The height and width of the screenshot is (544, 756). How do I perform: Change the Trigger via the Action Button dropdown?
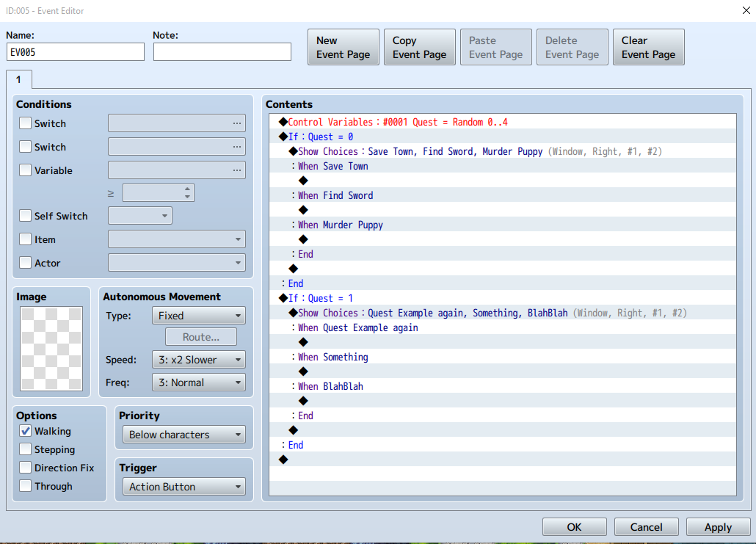183,486
